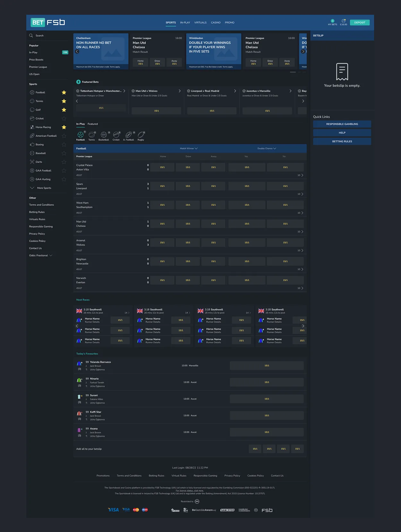Slide Featured Bets carousel right
The width and height of the screenshot is (401, 532).
click(x=303, y=101)
